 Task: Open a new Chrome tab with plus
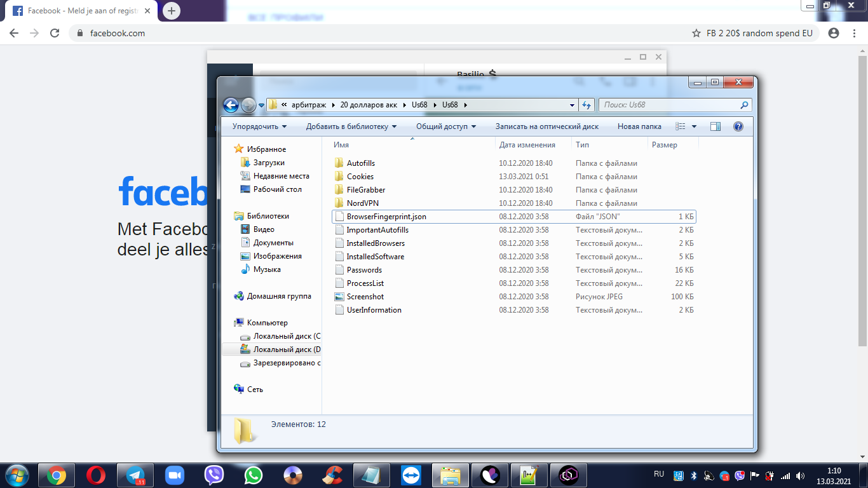tap(172, 11)
